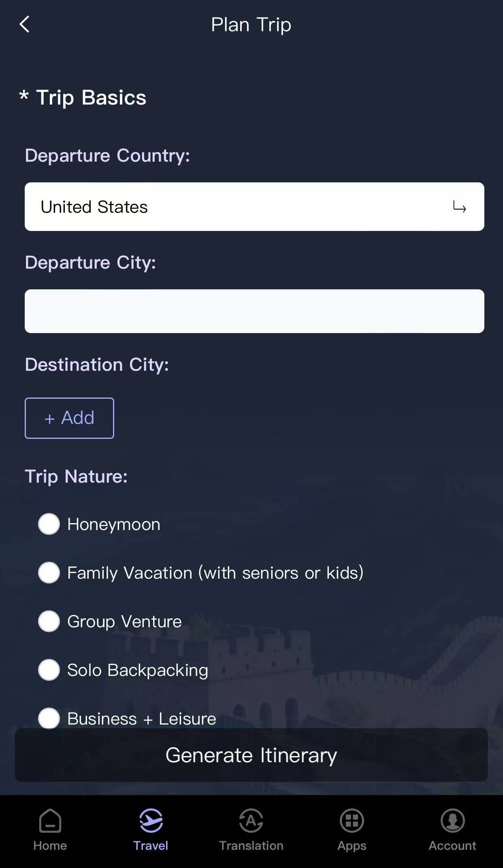This screenshot has width=503, height=868.
Task: Add a destination city
Action: coord(69,418)
